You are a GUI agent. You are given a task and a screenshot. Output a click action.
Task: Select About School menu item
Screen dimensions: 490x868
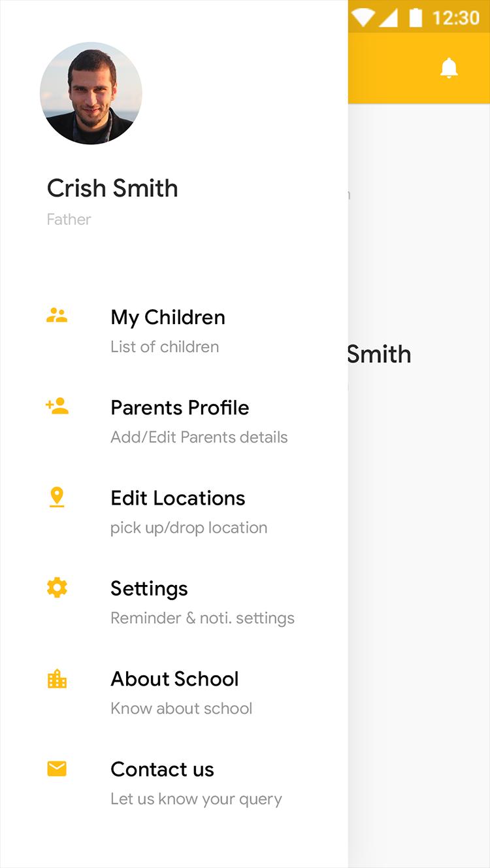point(174,679)
